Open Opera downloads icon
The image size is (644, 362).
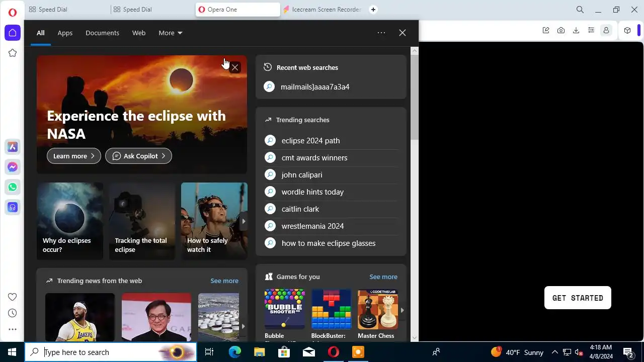[576, 30]
